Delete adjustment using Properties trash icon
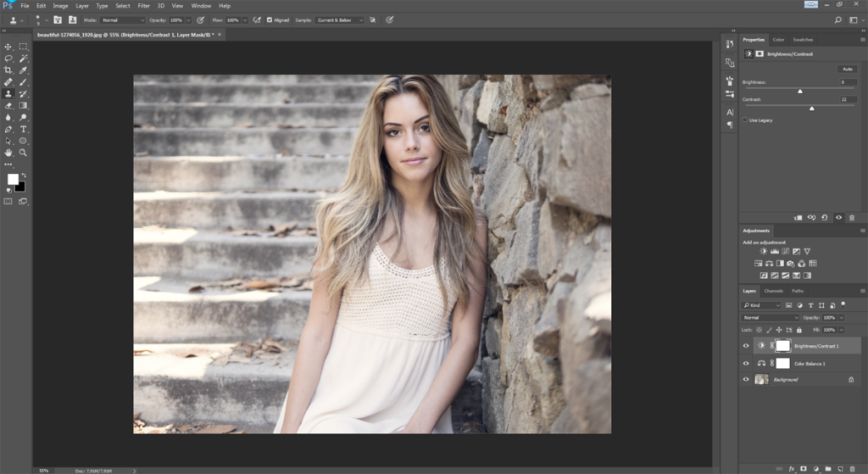The height and width of the screenshot is (474, 868). 852,217
